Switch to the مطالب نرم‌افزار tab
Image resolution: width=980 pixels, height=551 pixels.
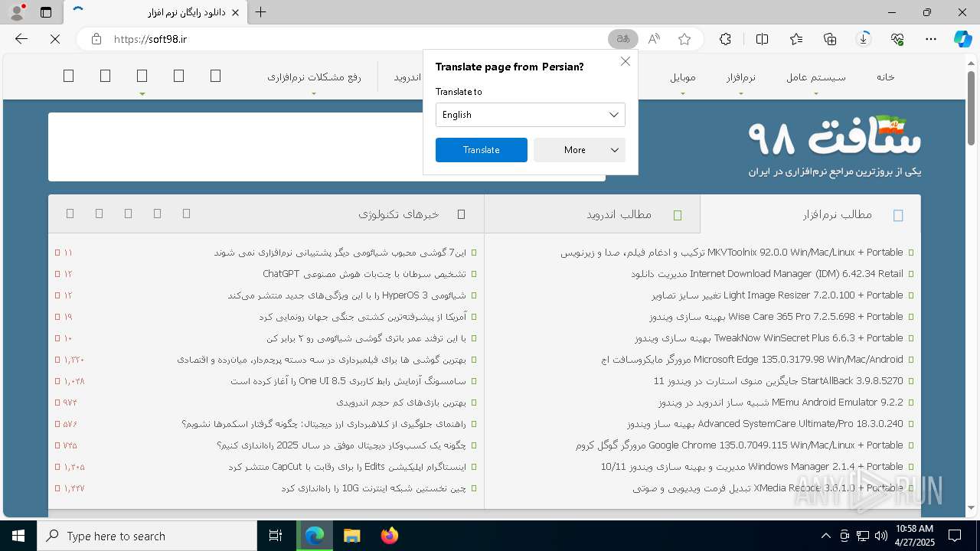coord(810,215)
